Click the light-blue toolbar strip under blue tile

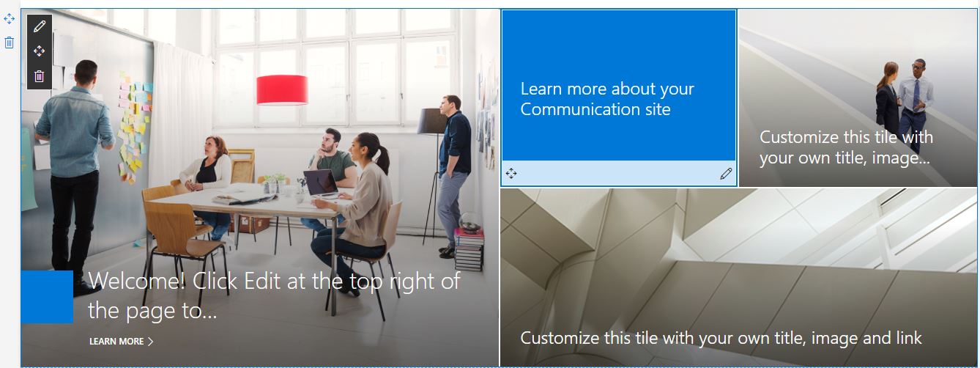pos(619,174)
